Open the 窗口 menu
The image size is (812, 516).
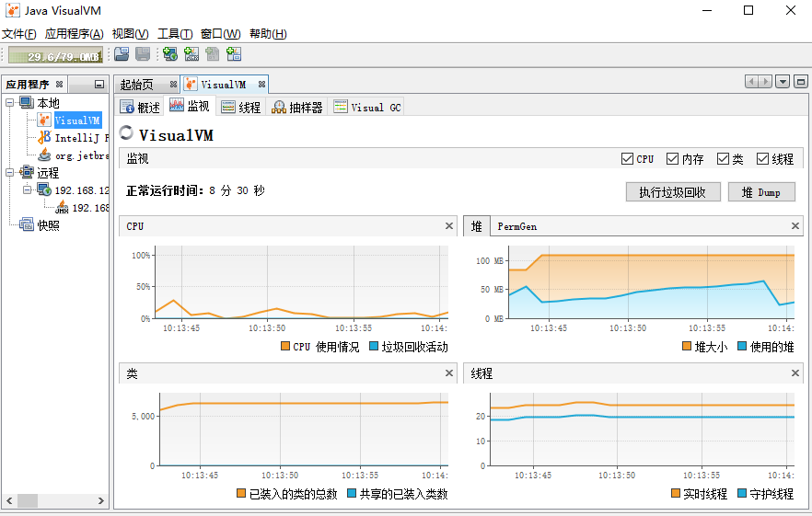point(221,34)
